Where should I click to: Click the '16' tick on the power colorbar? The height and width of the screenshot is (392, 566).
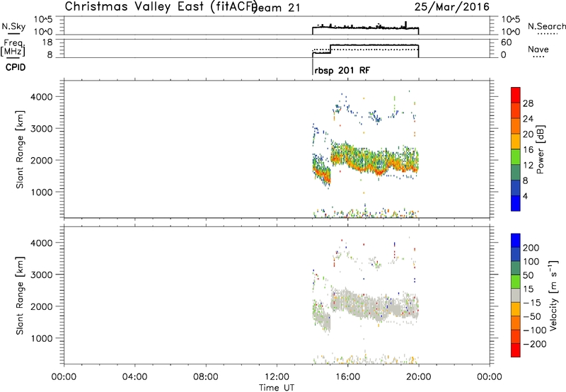(x=528, y=150)
